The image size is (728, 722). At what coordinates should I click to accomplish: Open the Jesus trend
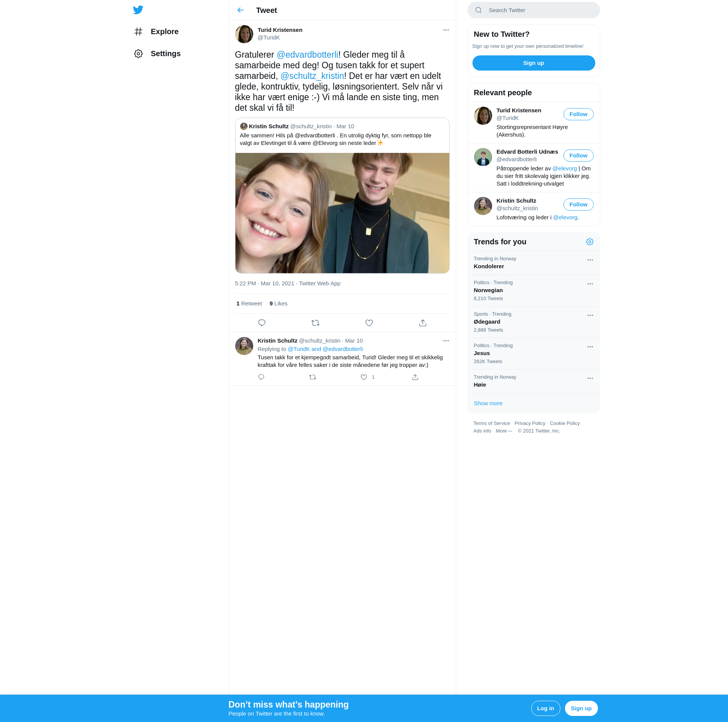533,354
